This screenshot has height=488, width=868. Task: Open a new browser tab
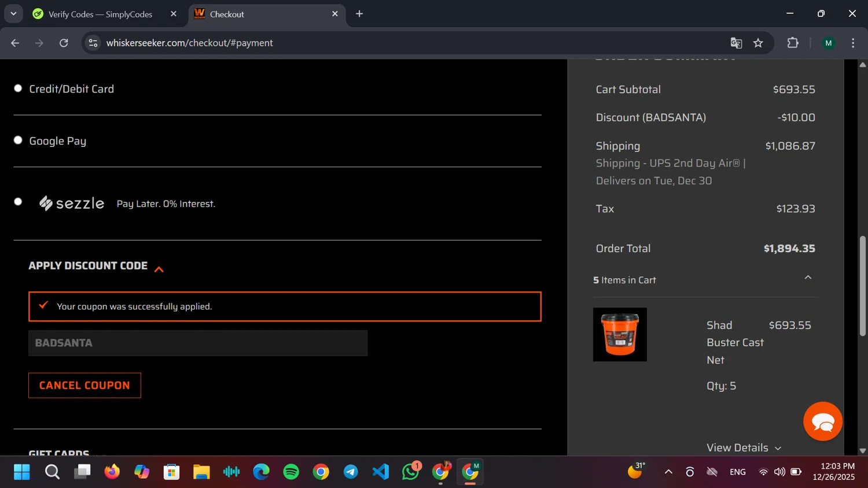(359, 14)
